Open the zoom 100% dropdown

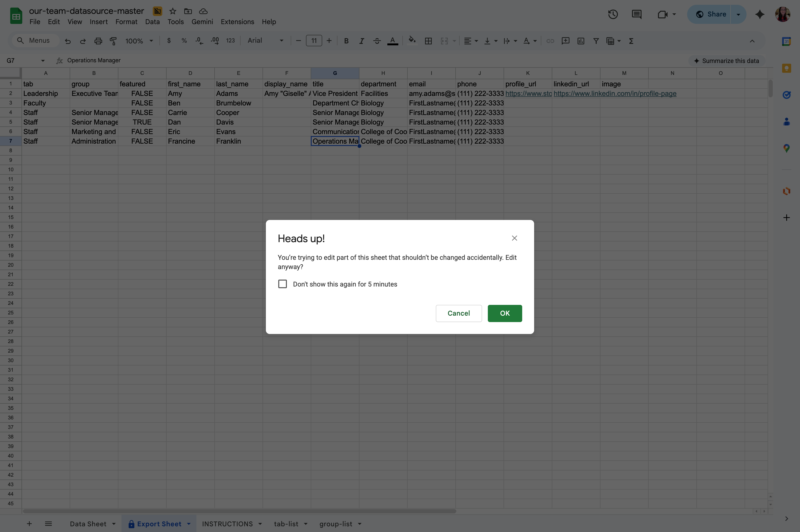coord(139,41)
